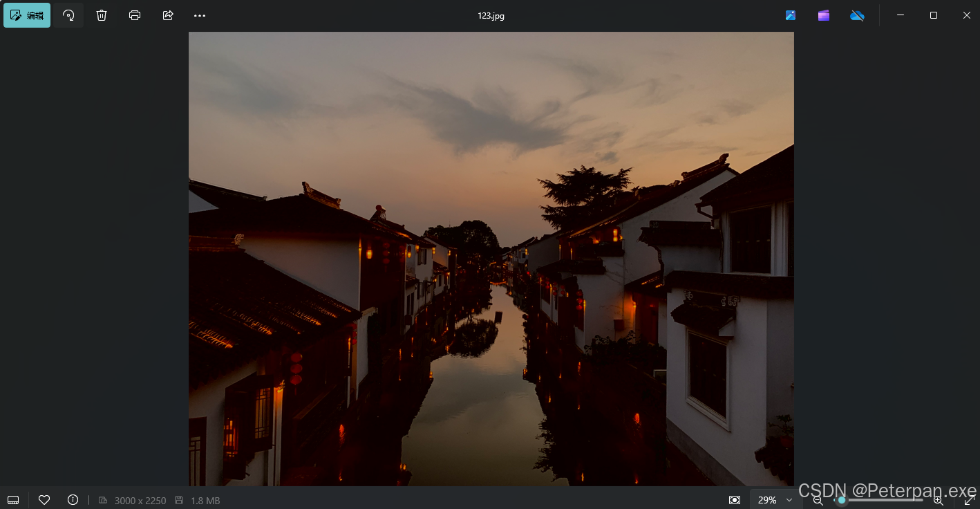The width and height of the screenshot is (980, 509).
Task: Open the three-dots more options menu
Action: (200, 15)
